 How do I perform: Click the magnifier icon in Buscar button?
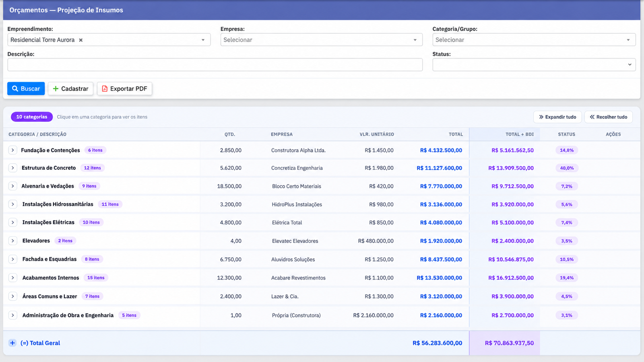coord(15,88)
